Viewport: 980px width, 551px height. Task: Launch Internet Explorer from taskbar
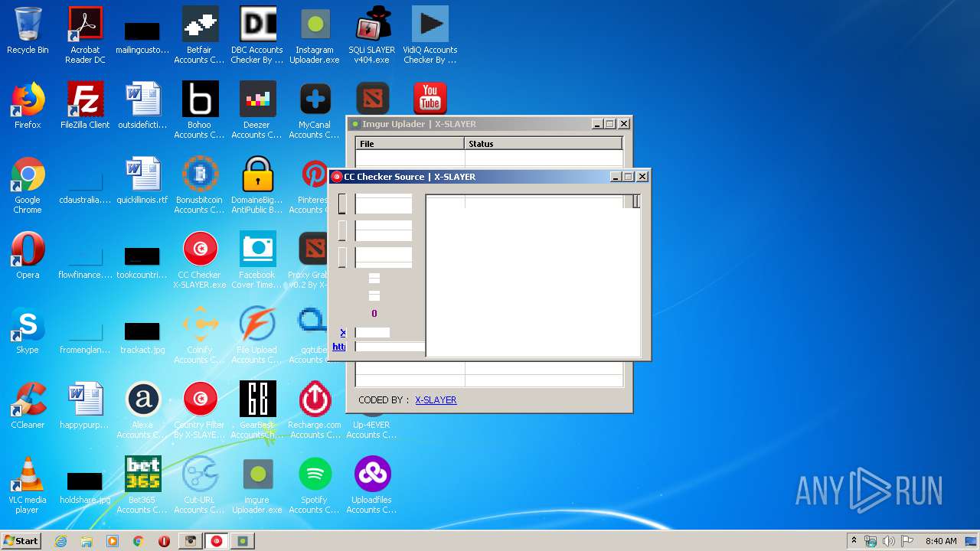(60, 541)
